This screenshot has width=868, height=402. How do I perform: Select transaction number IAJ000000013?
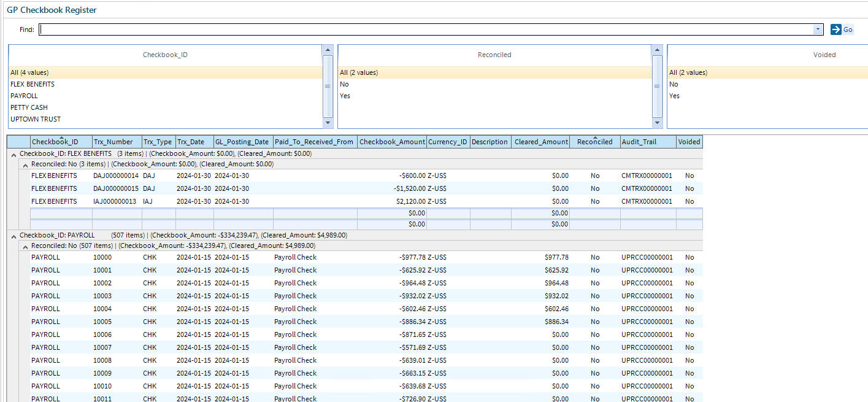115,201
